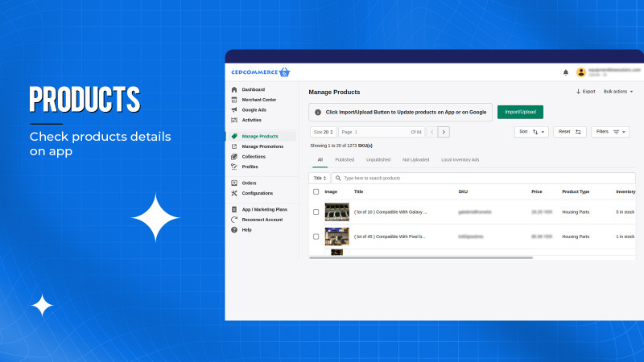This screenshot has height=362, width=644.
Task: Switch to the Unpublished tab
Action: pyautogui.click(x=378, y=160)
